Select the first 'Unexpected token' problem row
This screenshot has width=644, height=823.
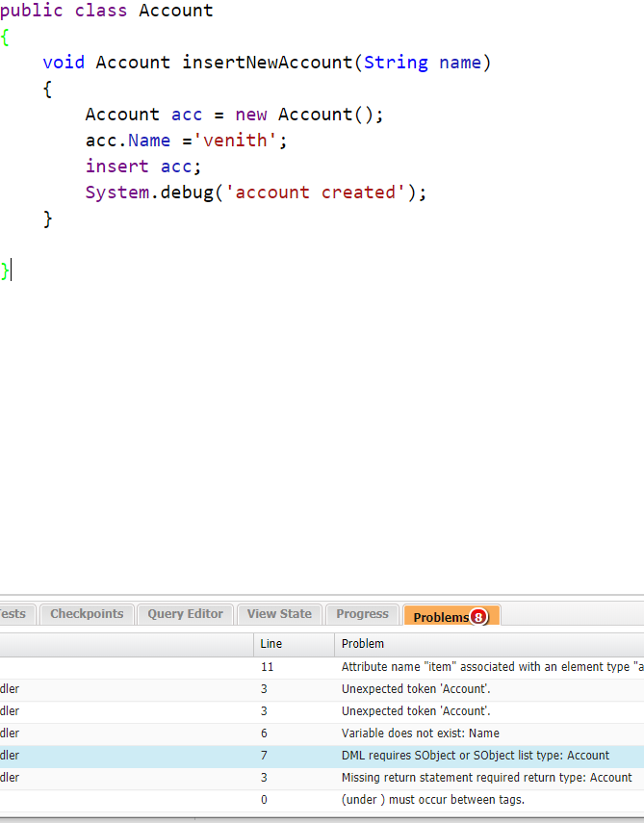point(416,689)
